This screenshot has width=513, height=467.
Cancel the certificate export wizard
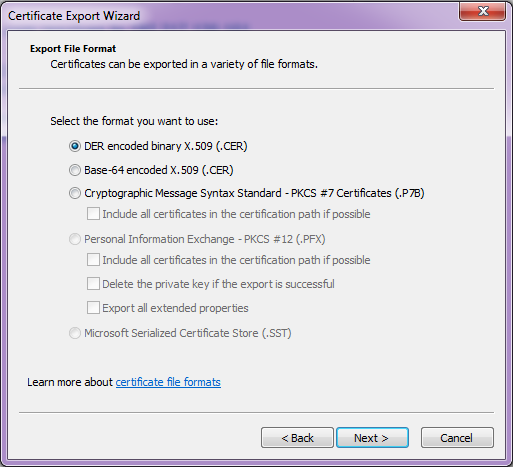point(457,438)
